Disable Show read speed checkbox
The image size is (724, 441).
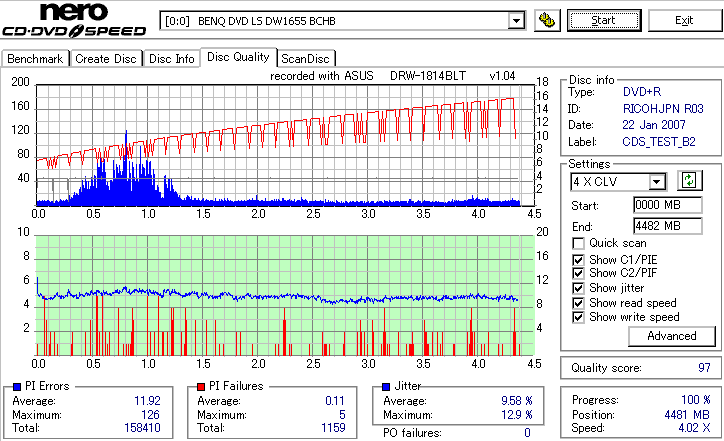pos(578,303)
